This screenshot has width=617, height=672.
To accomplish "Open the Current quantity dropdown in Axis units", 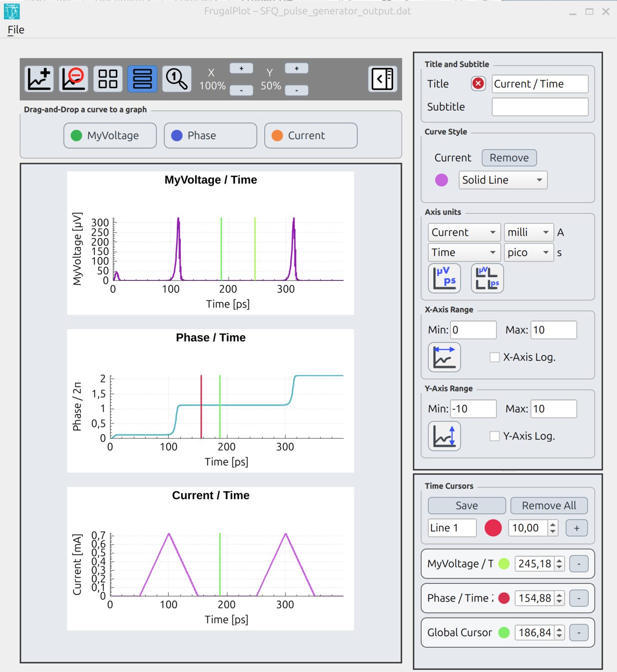I will [464, 232].
